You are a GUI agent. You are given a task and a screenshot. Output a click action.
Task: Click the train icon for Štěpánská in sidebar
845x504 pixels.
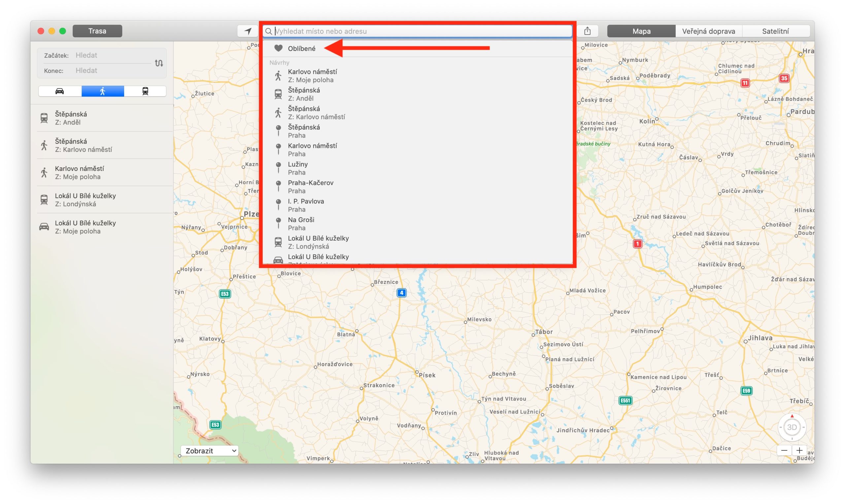(x=44, y=118)
